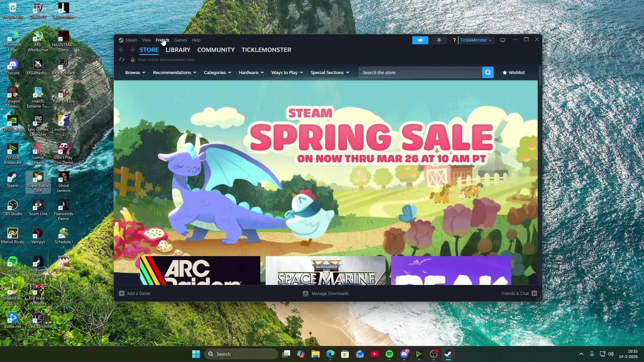
Task: Select the Last Epoch desktop icon
Action: tap(38, 321)
